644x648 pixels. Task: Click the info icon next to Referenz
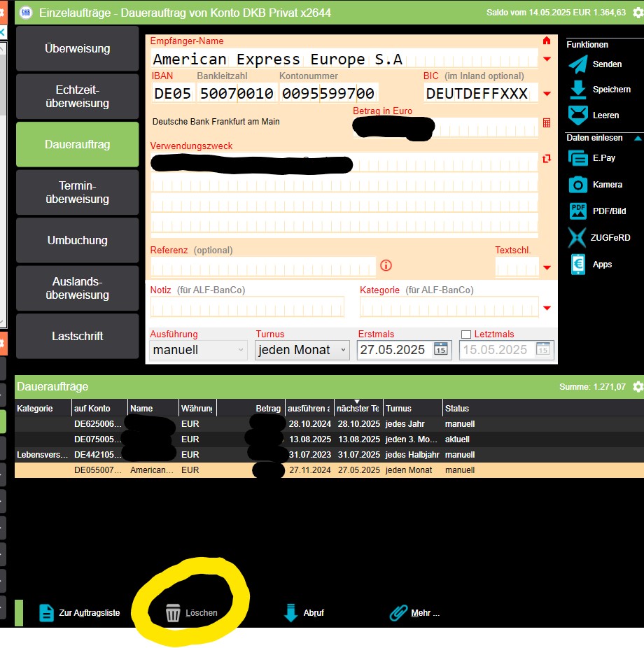pyautogui.click(x=386, y=265)
